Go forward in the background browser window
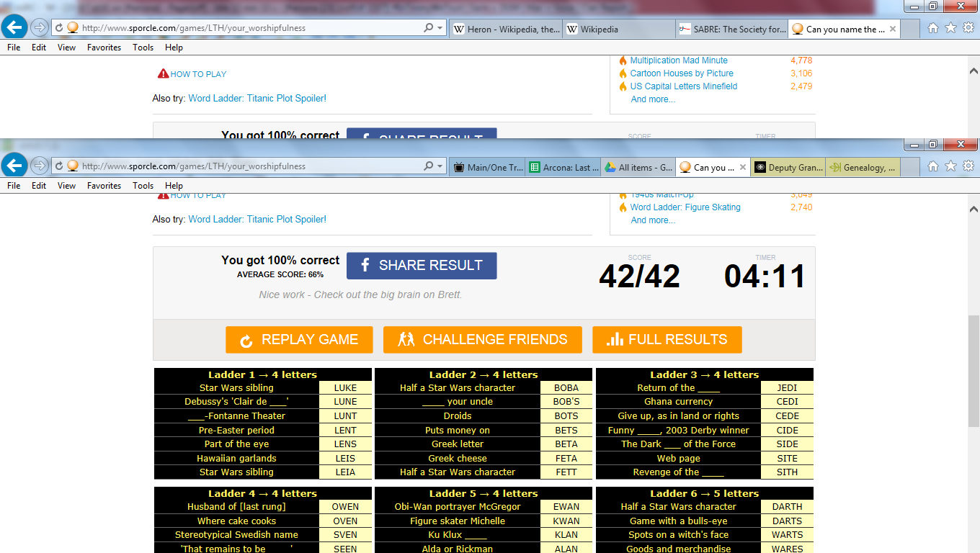The width and height of the screenshot is (980, 553). coord(40,28)
